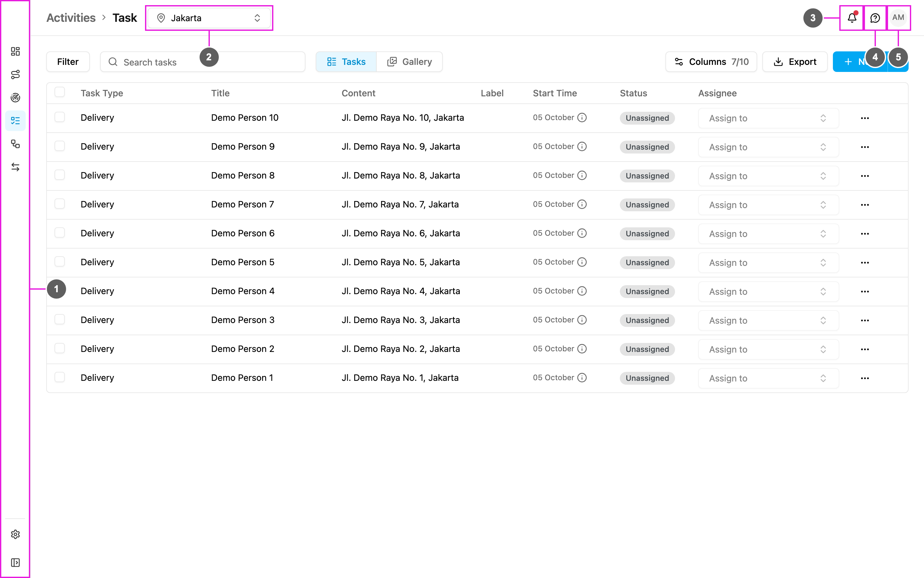The image size is (924, 578).
Task: Toggle the sidebar collapse panel icon
Action: point(15,562)
